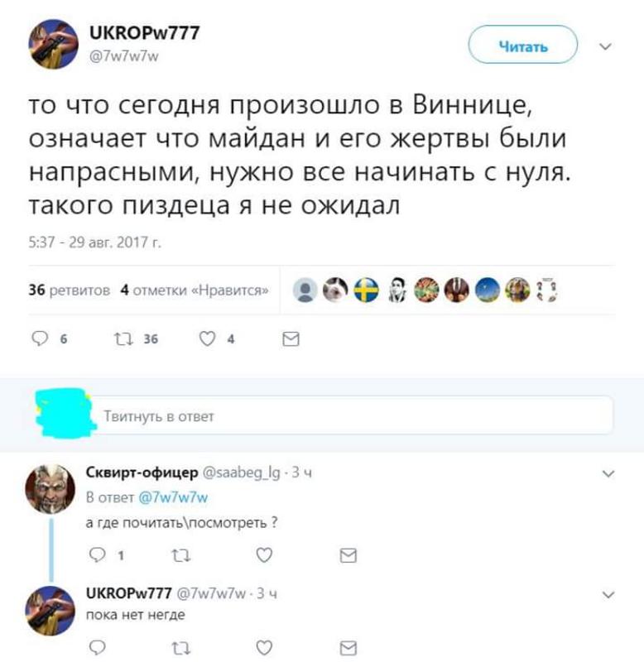Screen dimensions: 644x662
Task: Expand the main tweet options chevron
Action: tap(606, 46)
